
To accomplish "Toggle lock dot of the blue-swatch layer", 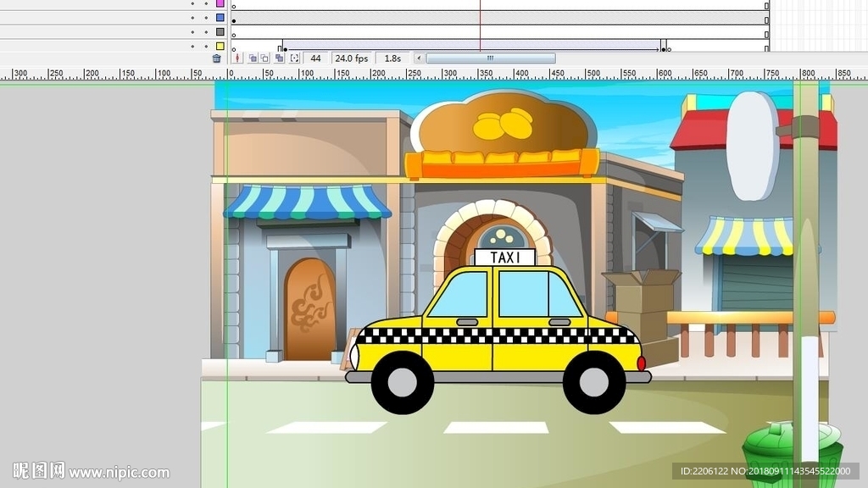I will coord(206,18).
